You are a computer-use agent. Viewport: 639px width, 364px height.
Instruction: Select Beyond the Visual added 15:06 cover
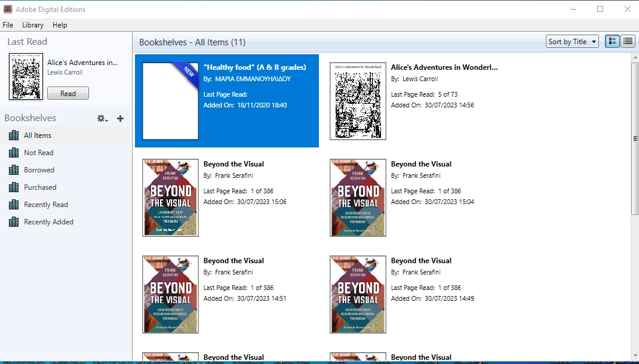[x=170, y=198]
